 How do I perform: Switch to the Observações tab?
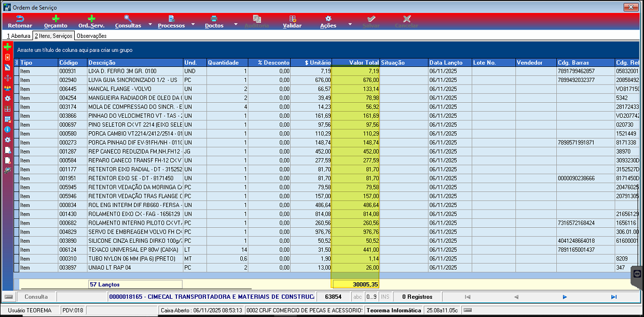coord(91,36)
